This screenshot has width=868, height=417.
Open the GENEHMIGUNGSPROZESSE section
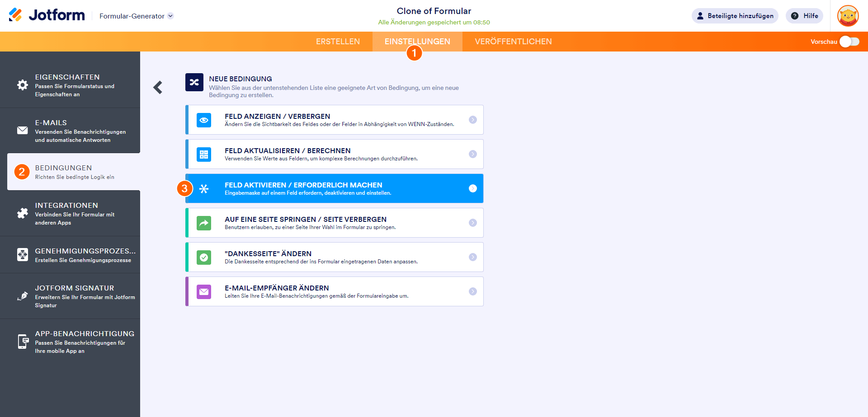[70, 255]
